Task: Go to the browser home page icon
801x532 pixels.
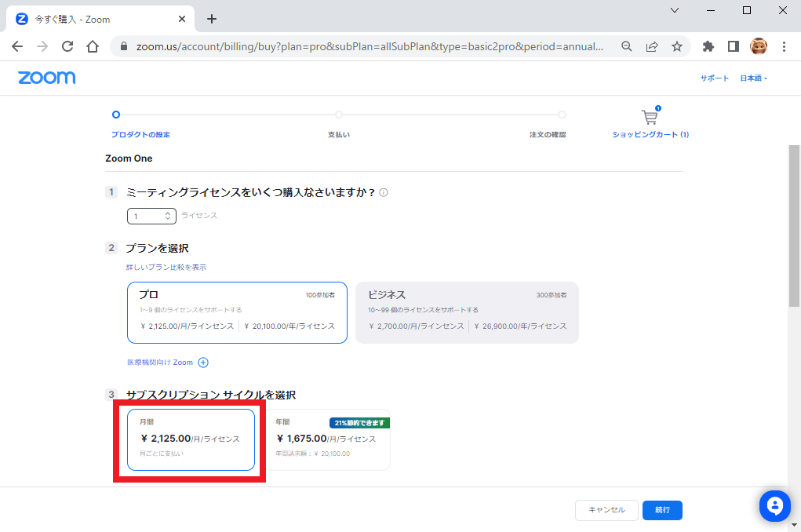Action: [x=93, y=46]
